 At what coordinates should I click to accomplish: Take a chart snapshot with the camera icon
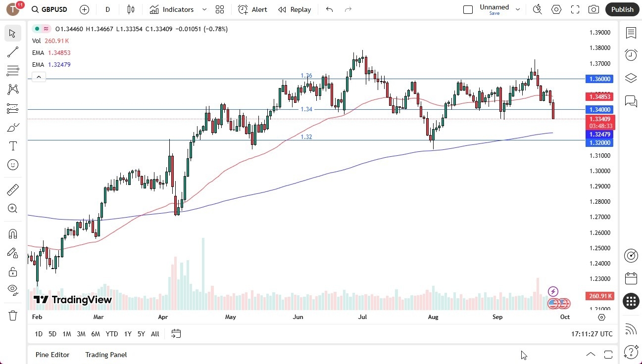pos(594,9)
